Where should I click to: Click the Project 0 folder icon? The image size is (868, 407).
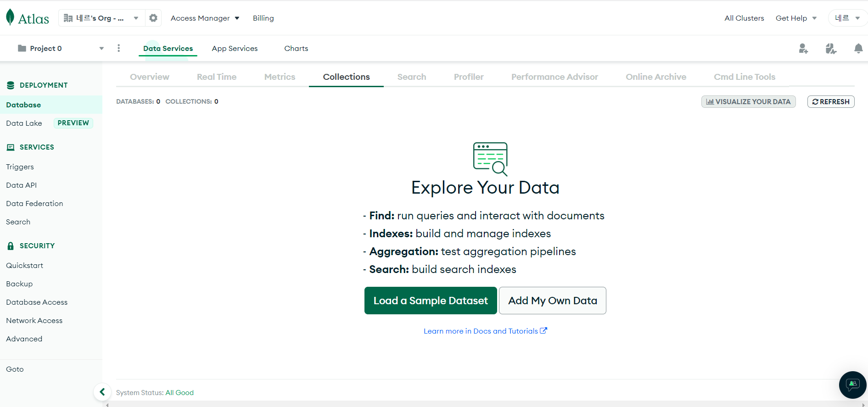22,48
